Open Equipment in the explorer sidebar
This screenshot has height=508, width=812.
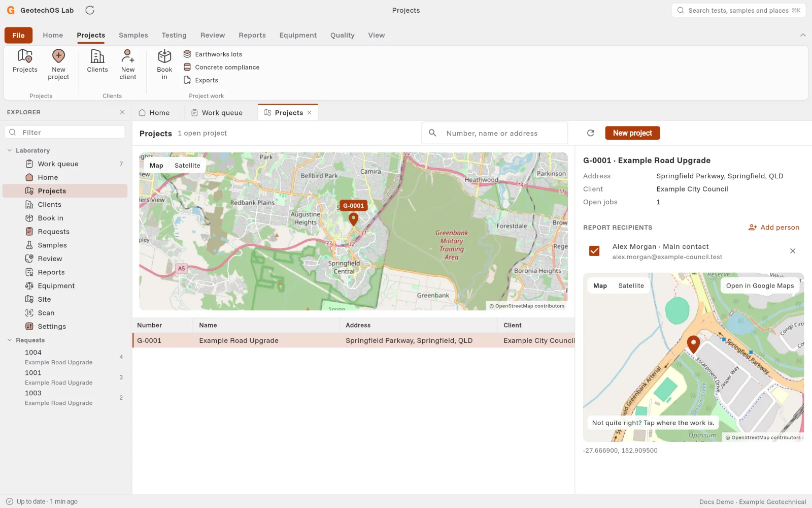65,285
